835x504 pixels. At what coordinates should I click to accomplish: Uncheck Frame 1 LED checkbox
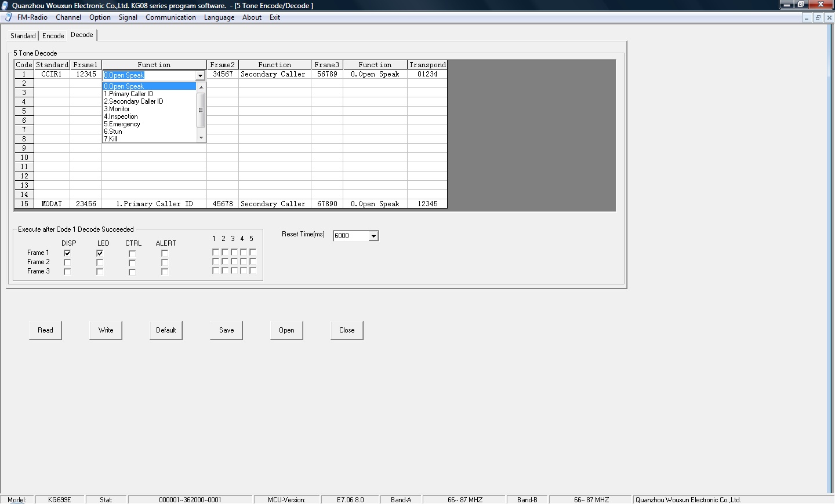100,253
